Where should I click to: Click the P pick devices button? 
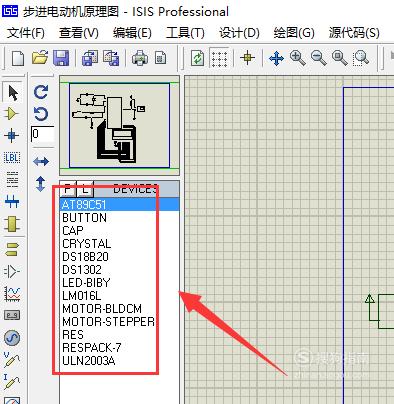coord(68,189)
